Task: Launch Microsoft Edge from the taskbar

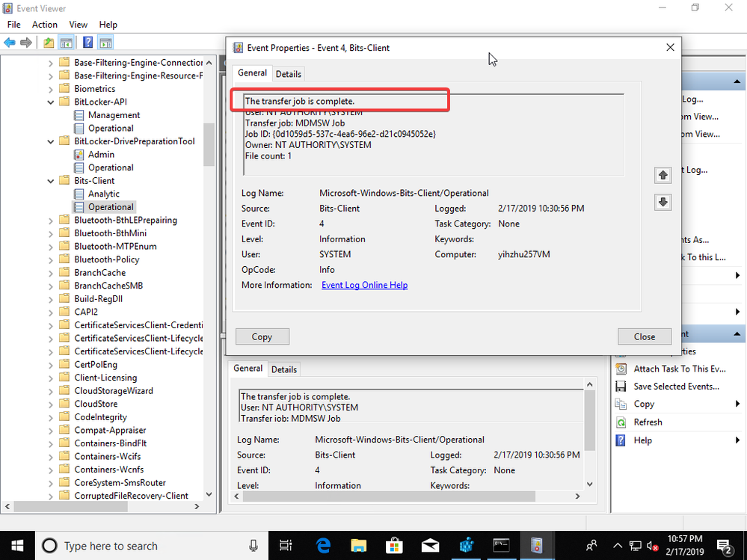Action: [x=324, y=546]
